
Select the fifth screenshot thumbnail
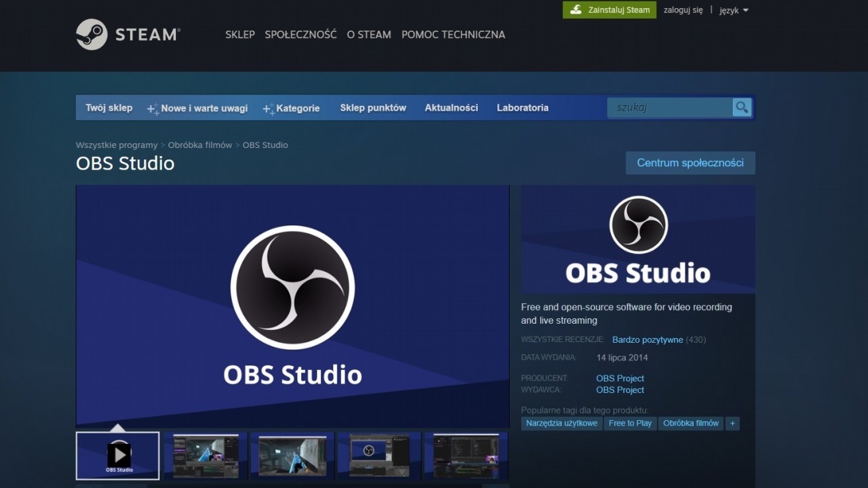(466, 455)
